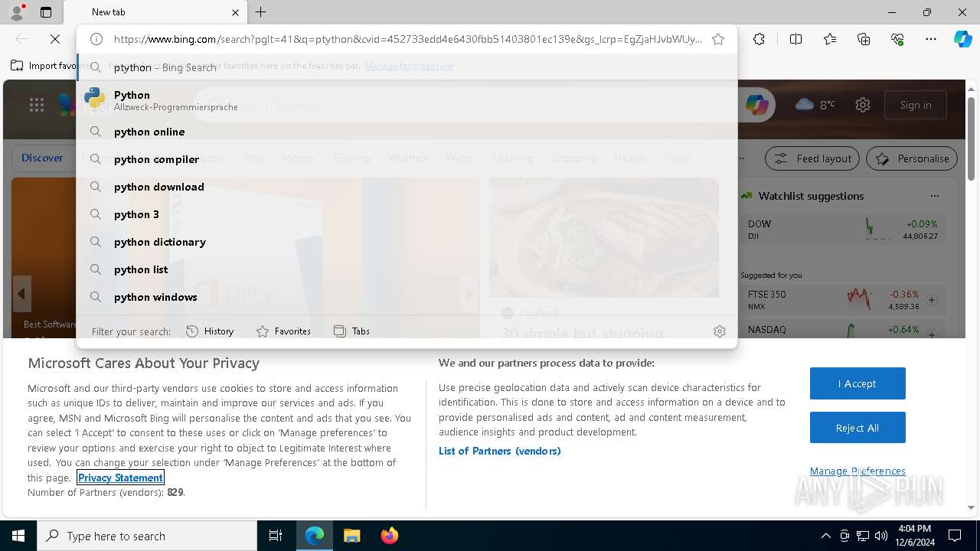Show hidden system tray icons
Viewport: 980px width, 551px height.
tap(825, 536)
